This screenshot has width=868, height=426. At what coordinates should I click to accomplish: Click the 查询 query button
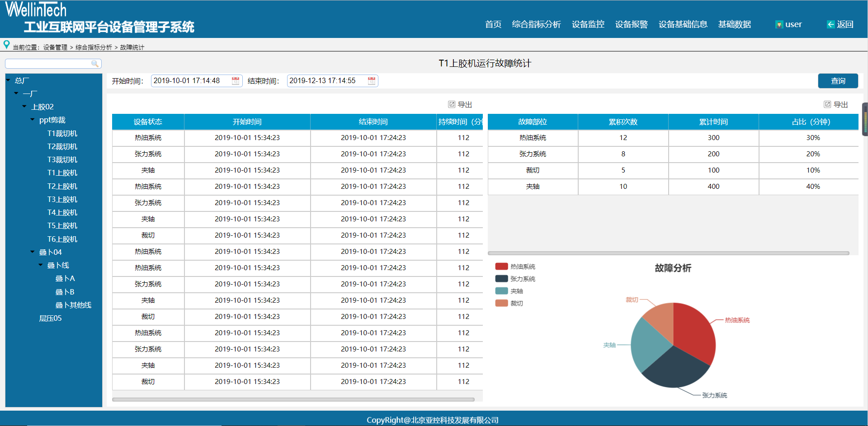tap(838, 81)
